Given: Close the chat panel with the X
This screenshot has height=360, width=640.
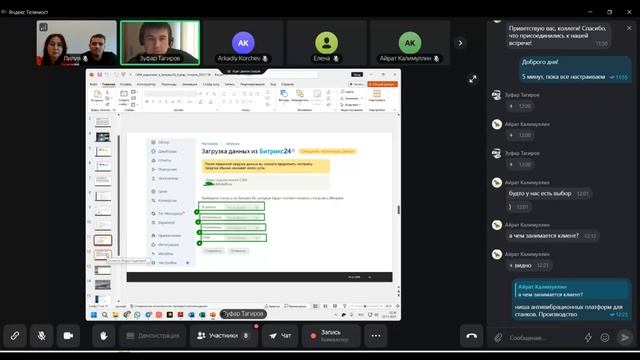Looking at the screenshot, I should [629, 28].
